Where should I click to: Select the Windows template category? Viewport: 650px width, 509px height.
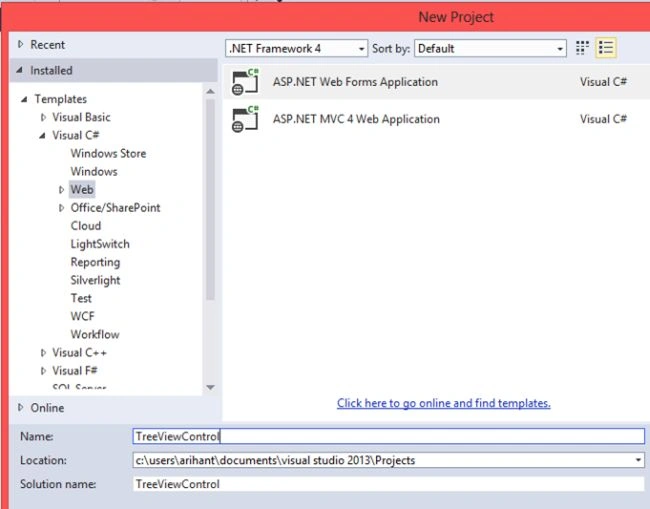pos(94,172)
